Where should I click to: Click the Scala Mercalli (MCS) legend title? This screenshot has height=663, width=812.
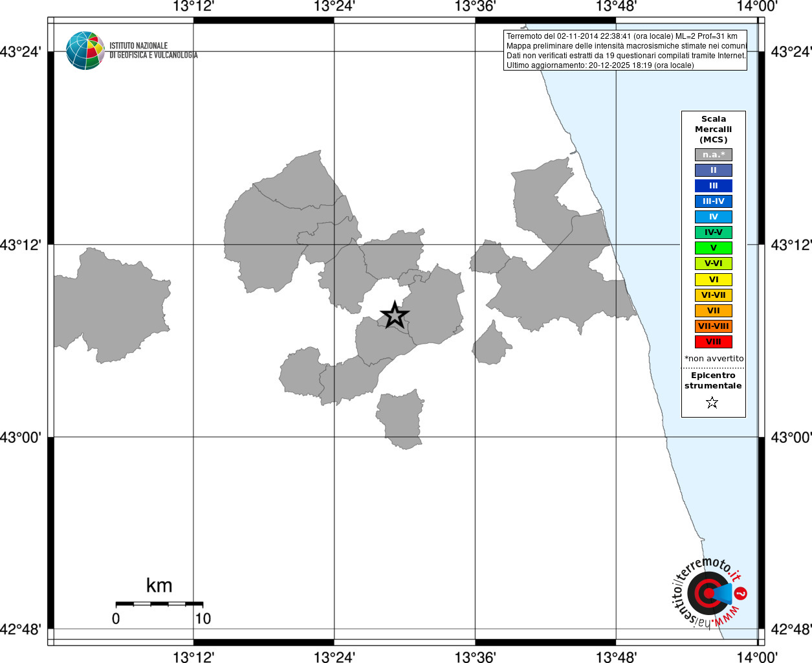point(714,129)
